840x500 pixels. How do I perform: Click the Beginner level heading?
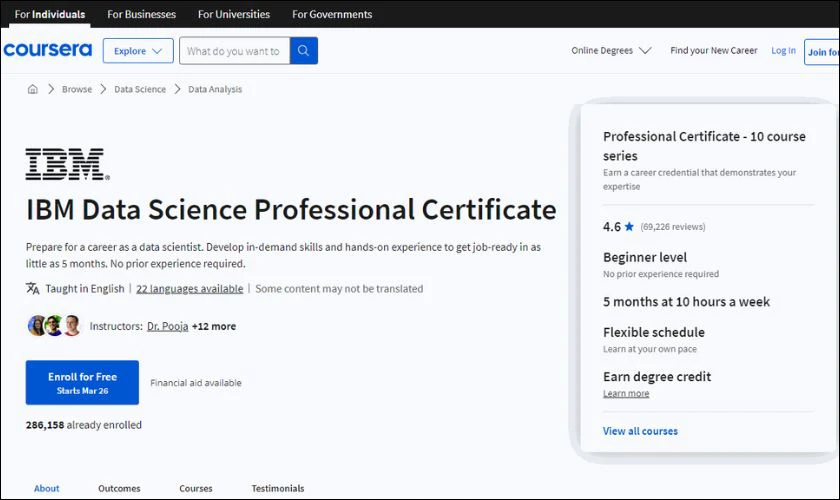click(x=645, y=257)
